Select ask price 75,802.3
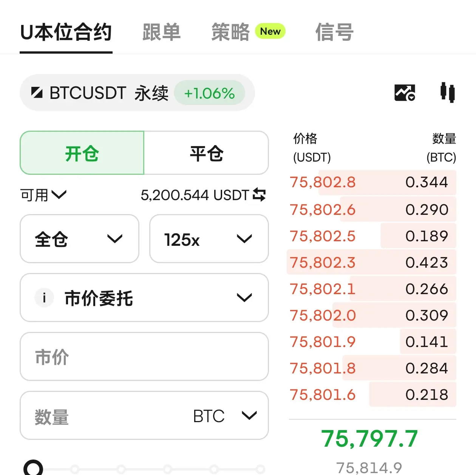Image resolution: width=476 pixels, height=475 pixels. [x=323, y=262]
